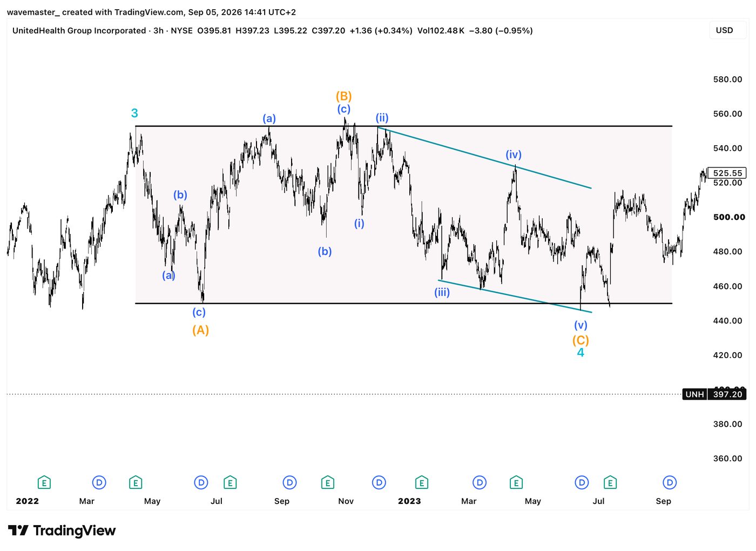Click the C397.20 close value
Image resolution: width=756 pixels, height=551 pixels.
328,31
